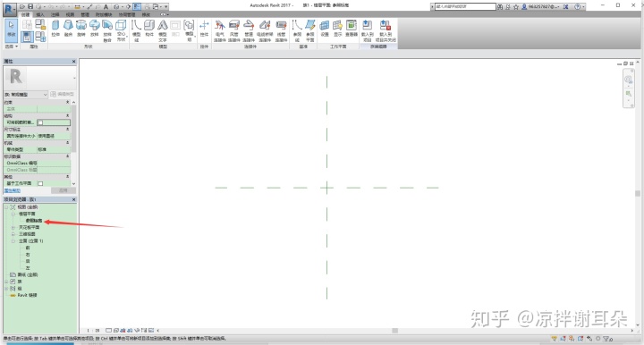Select the 参照标高 view in tree
Viewport: 644px width, 345px height.
(x=34, y=221)
